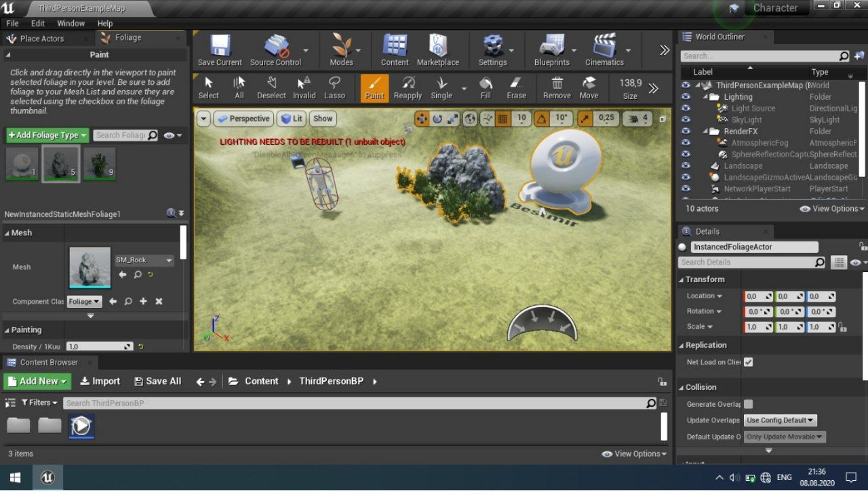The image size is (868, 495).
Task: Click Save All in Content Browser
Action: click(157, 381)
